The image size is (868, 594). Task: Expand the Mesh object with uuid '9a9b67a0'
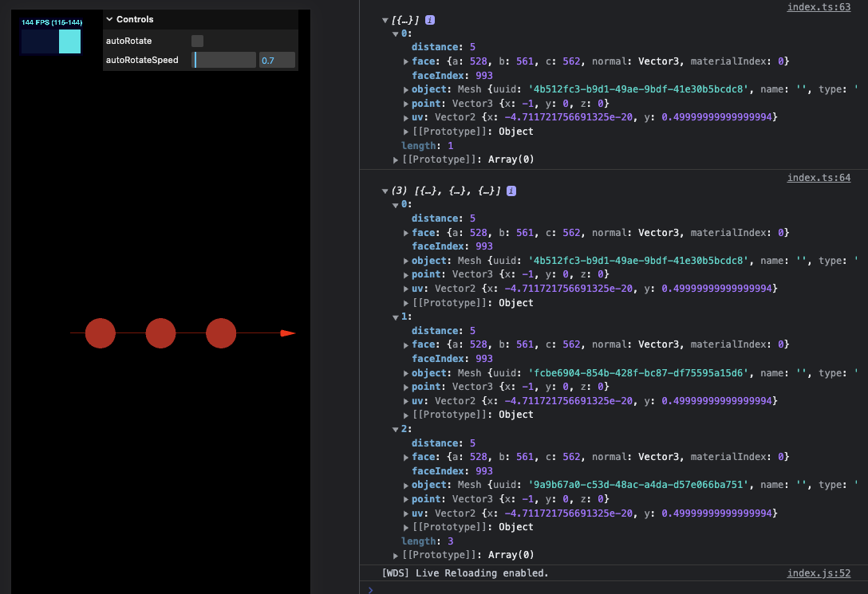click(x=407, y=485)
